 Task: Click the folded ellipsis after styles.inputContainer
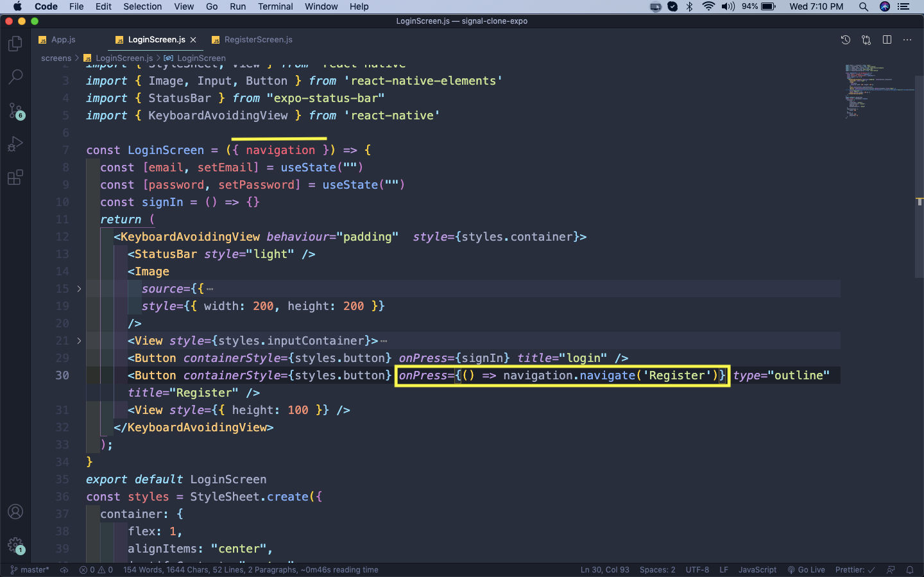point(384,341)
